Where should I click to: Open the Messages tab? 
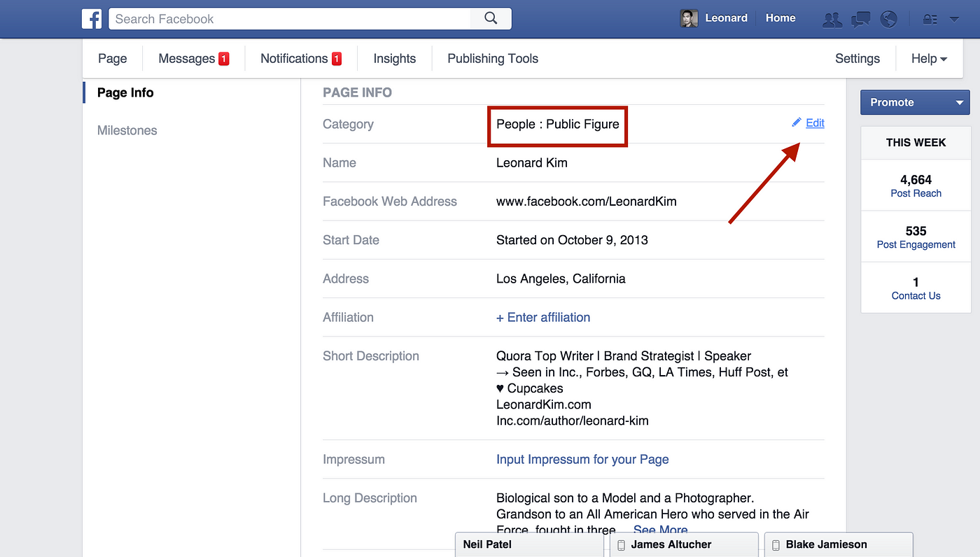click(186, 59)
